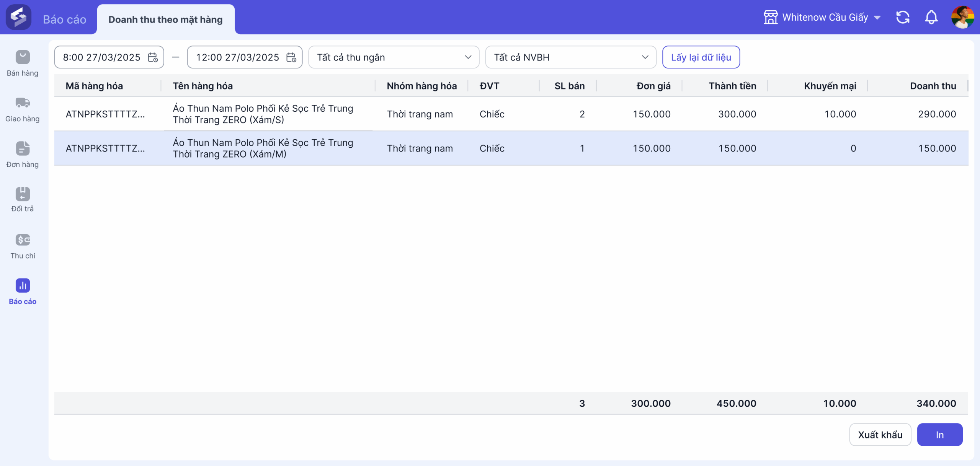This screenshot has width=980, height=466.
Task: Click the Lấy lại dữ liệu button
Action: pos(701,57)
